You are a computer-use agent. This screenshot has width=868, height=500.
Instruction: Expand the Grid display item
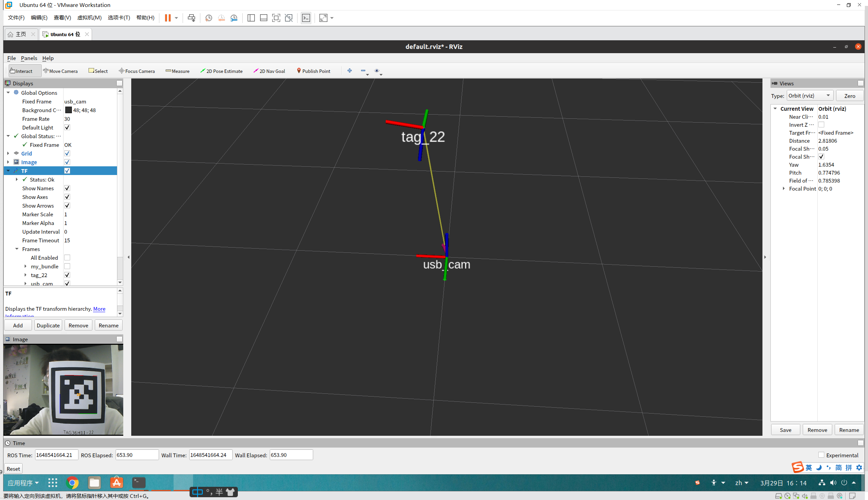(8, 153)
